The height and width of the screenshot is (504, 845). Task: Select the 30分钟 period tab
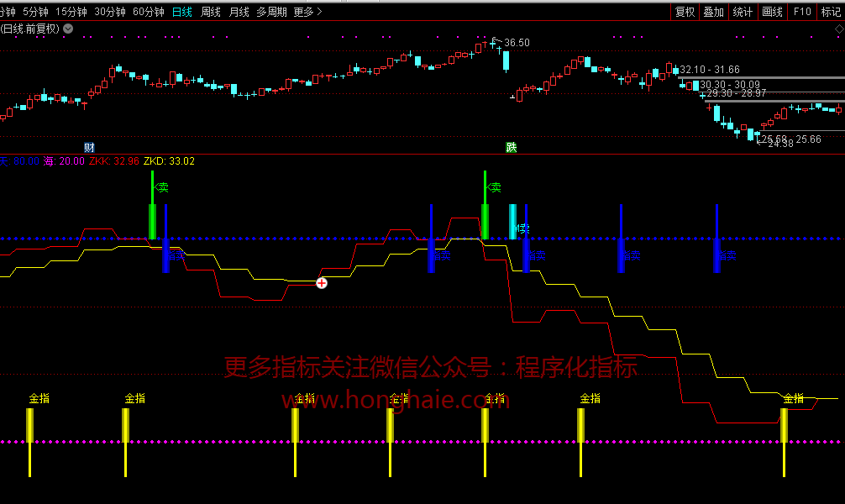coord(110,12)
